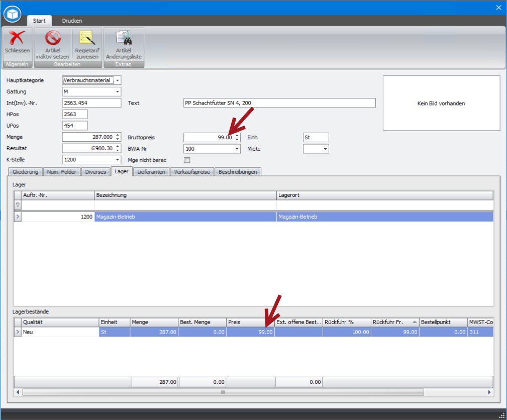Click the Einh unit field
Screen dimensions: 507x420
[316, 138]
